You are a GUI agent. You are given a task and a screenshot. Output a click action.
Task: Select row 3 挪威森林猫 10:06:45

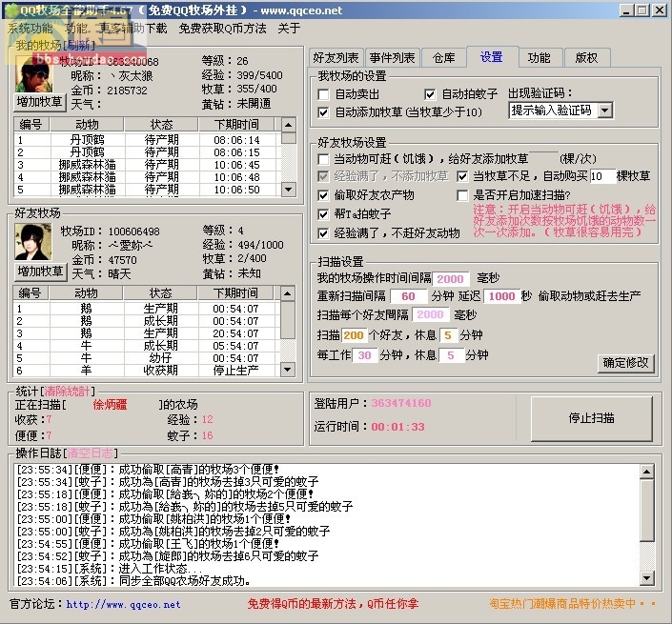click(148, 165)
